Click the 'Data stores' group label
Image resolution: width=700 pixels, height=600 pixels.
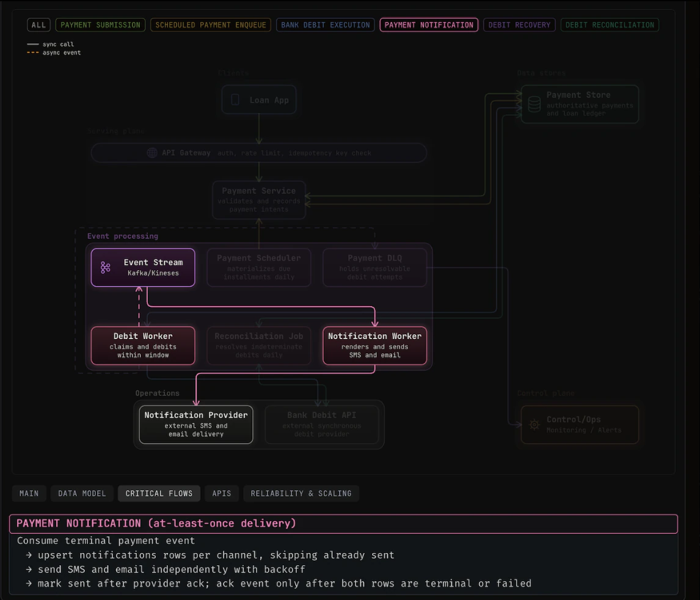(x=542, y=73)
